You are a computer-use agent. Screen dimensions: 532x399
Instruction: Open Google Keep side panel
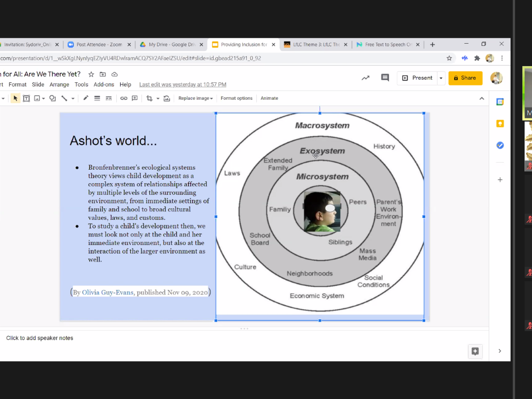(500, 123)
